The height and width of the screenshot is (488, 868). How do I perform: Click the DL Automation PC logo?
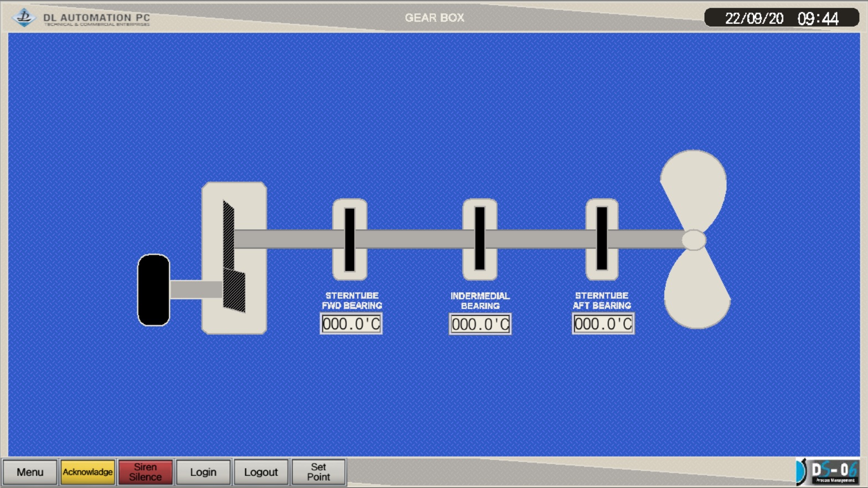[81, 18]
